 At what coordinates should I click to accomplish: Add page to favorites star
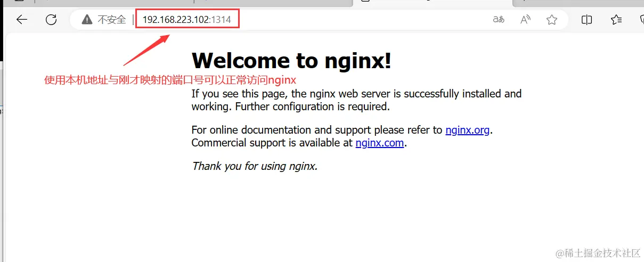click(552, 20)
